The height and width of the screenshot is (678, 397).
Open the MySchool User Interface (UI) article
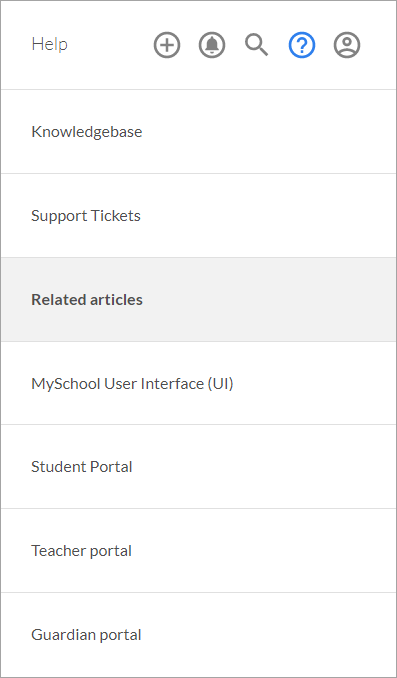pyautogui.click(x=198, y=383)
